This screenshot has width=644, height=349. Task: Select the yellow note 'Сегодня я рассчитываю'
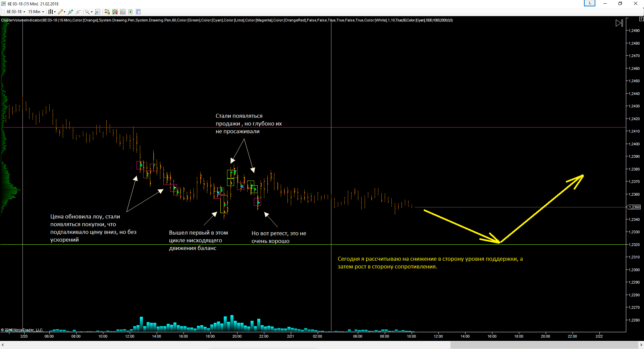(x=430, y=263)
